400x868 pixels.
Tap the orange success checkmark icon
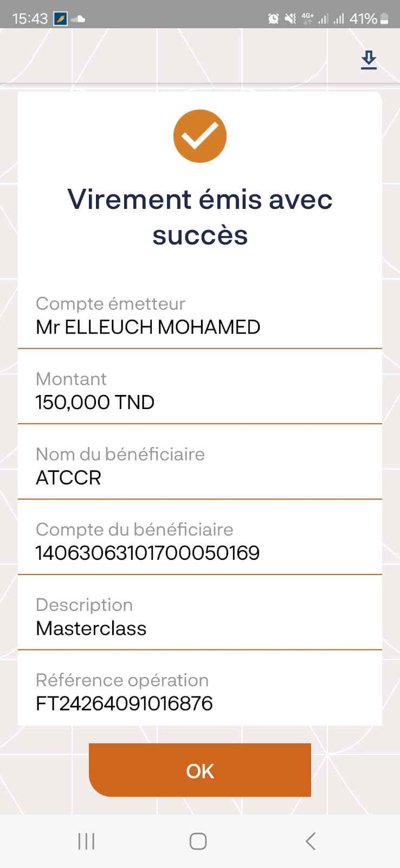pos(200,136)
